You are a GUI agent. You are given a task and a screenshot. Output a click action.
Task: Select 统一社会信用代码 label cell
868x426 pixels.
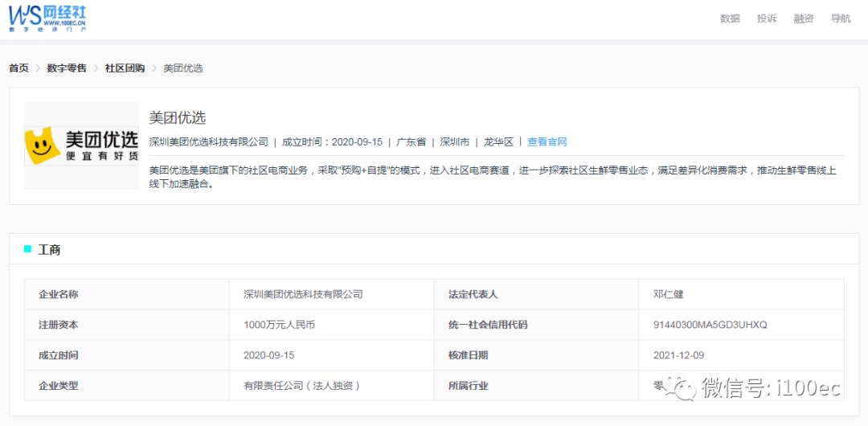[x=536, y=325]
